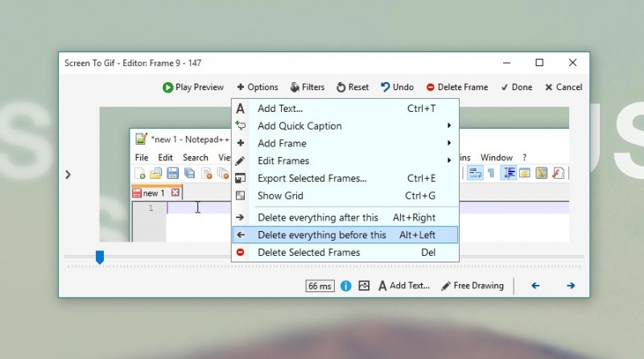This screenshot has height=359, width=644.
Task: Click the Export Selected Frames icon
Action: [x=240, y=178]
